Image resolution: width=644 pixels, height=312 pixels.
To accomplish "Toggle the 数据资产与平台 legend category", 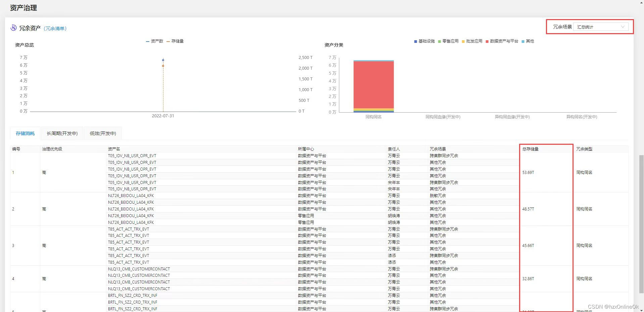I will coord(502,41).
